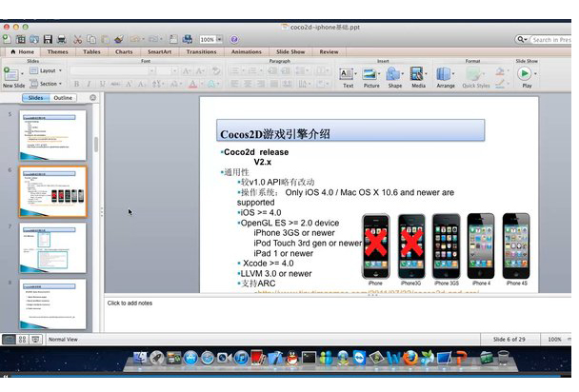The height and width of the screenshot is (392, 579).
Task: Click the purple Help icon
Action: point(234,39)
